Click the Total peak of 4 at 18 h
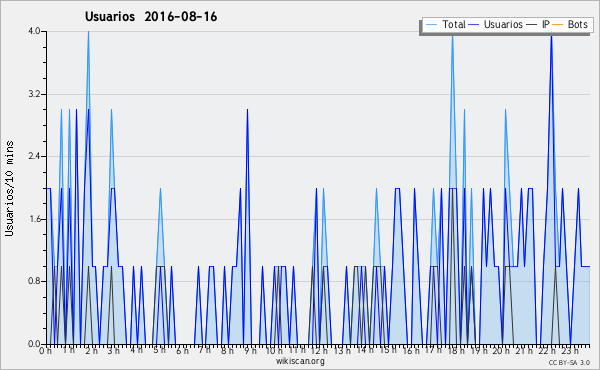 click(453, 37)
